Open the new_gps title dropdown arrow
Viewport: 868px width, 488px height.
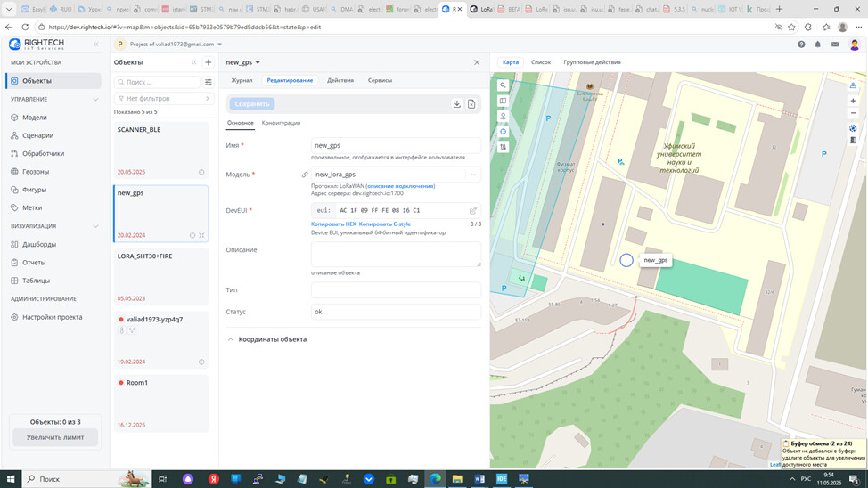[258, 62]
